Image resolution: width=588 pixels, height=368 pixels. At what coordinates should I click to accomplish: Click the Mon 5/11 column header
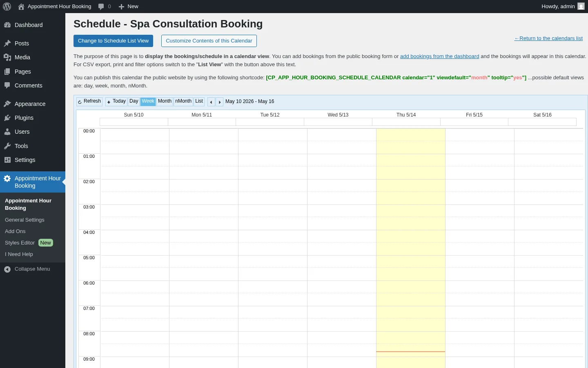(202, 115)
